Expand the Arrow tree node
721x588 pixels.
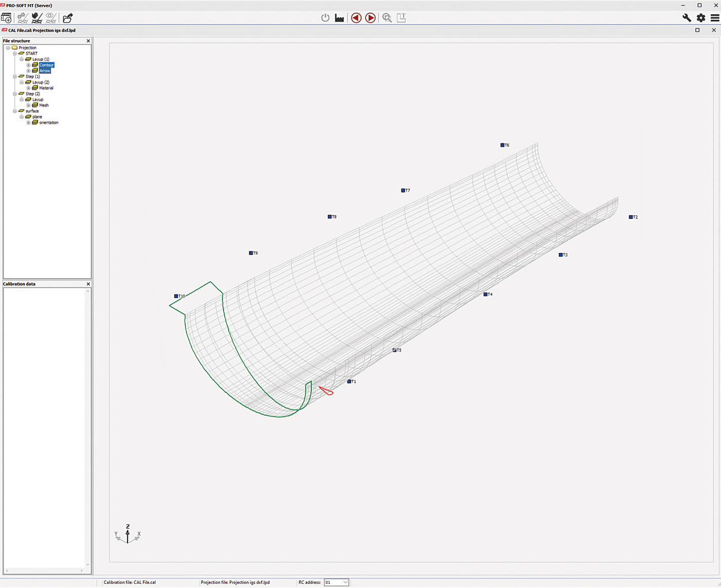click(28, 71)
